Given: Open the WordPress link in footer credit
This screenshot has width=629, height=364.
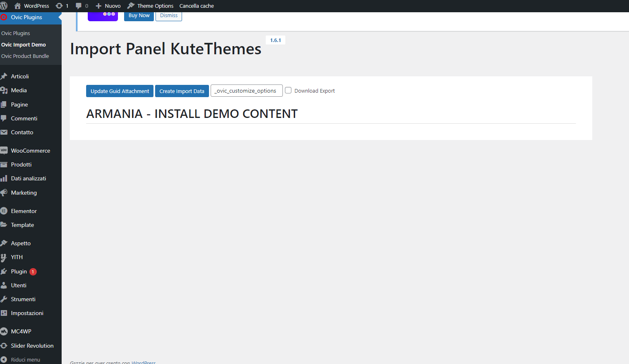Looking at the screenshot, I should tap(143, 362).
